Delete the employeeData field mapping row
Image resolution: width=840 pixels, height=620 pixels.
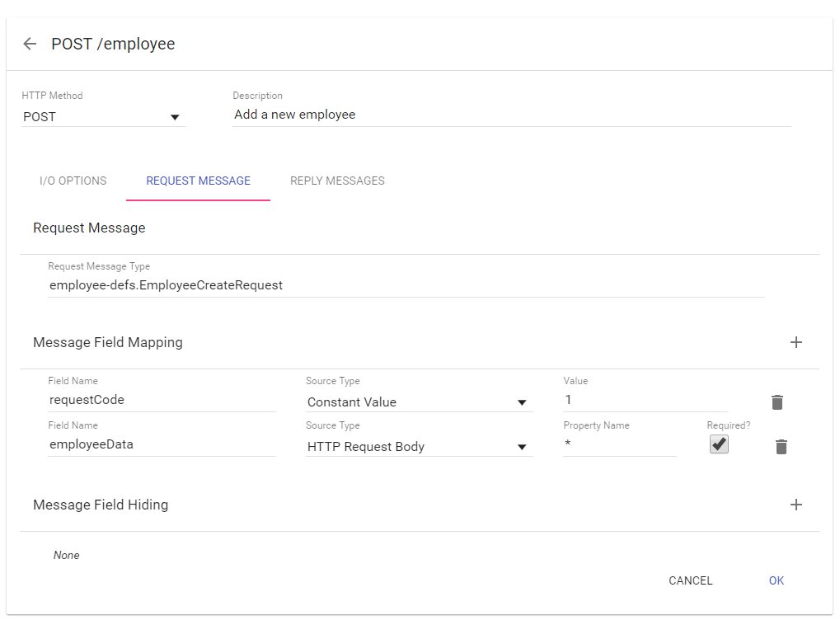click(781, 447)
